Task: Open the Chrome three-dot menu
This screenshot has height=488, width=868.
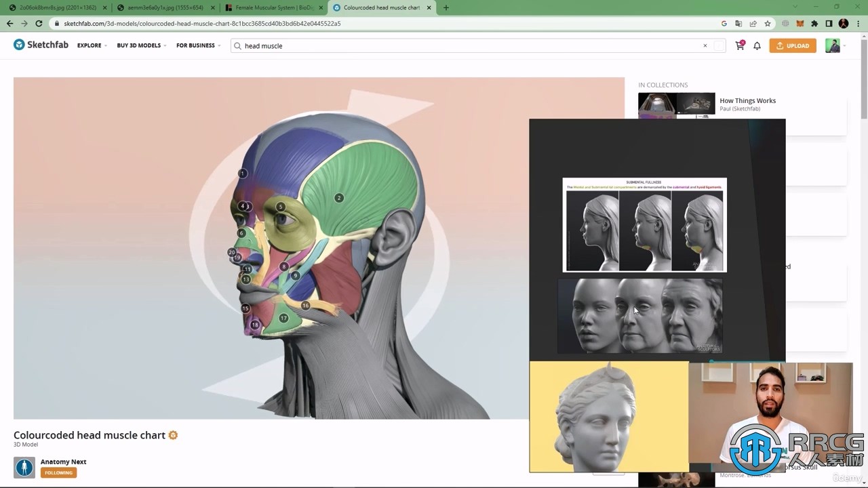Action: pos(858,23)
